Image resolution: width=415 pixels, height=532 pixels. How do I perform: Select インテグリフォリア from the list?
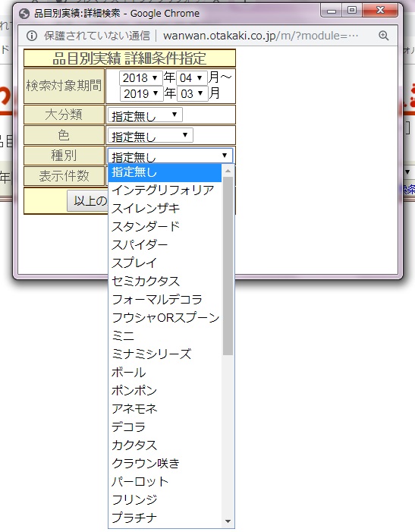(x=165, y=190)
